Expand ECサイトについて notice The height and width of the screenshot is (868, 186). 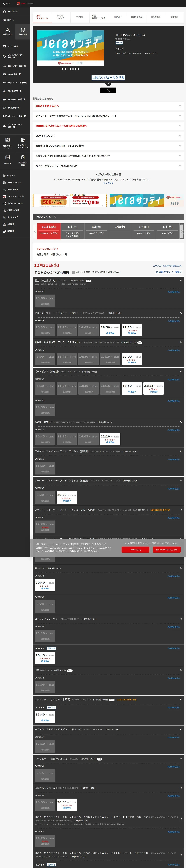click(108, 136)
